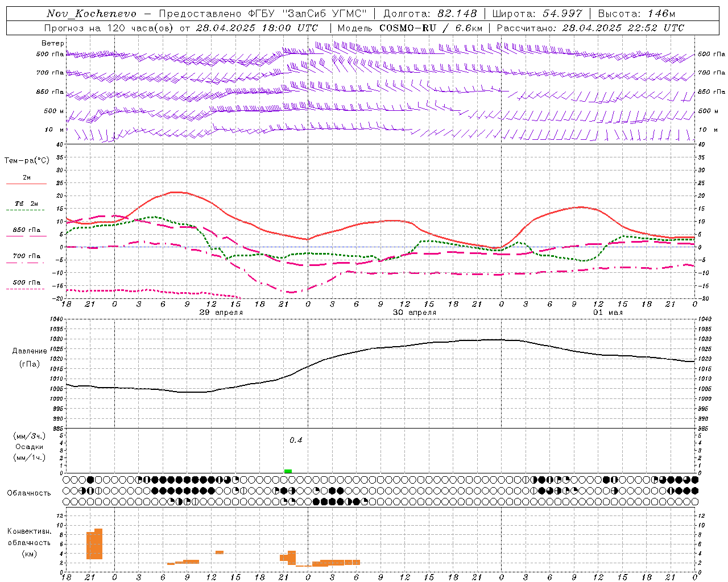728x582 pixels.
Task: Select the 'Модель COSMO-RU / 6.6км' text
Action: (410, 28)
